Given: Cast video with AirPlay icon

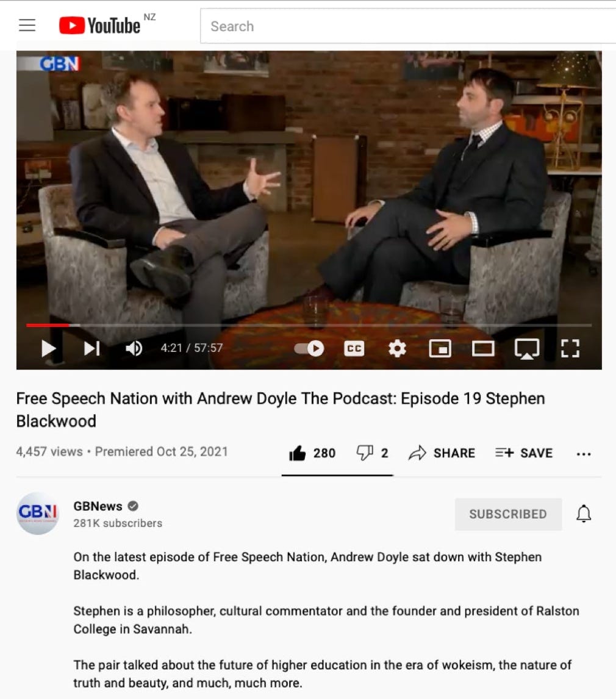Looking at the screenshot, I should [x=527, y=348].
